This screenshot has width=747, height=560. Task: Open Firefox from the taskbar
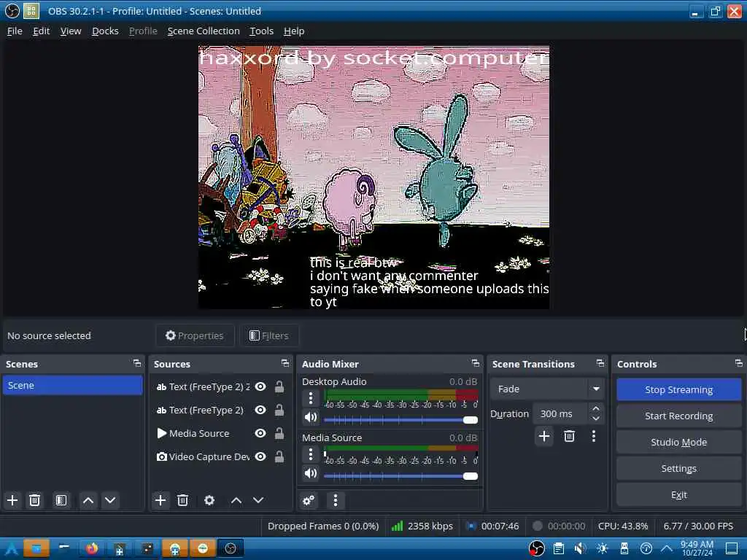pyautogui.click(x=91, y=548)
